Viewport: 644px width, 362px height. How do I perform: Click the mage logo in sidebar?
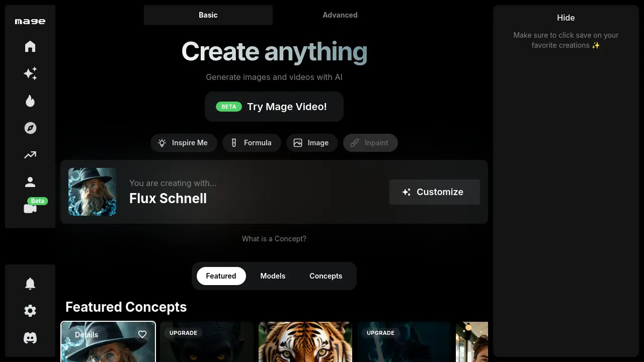[30, 21]
